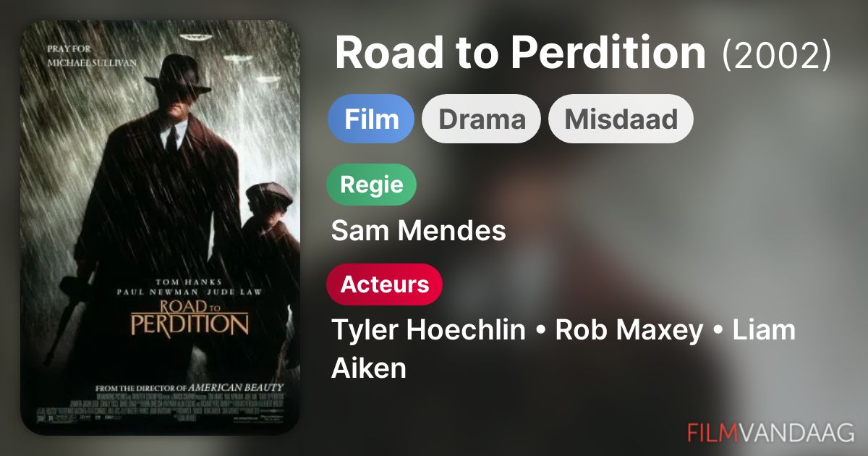Filter by the Drama genre tag
The image size is (868, 456).
point(482,119)
